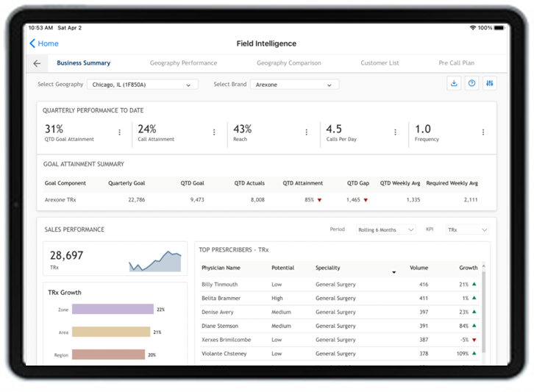534x392 pixels.
Task: Switch to the Customer List tab
Action: 380,63
